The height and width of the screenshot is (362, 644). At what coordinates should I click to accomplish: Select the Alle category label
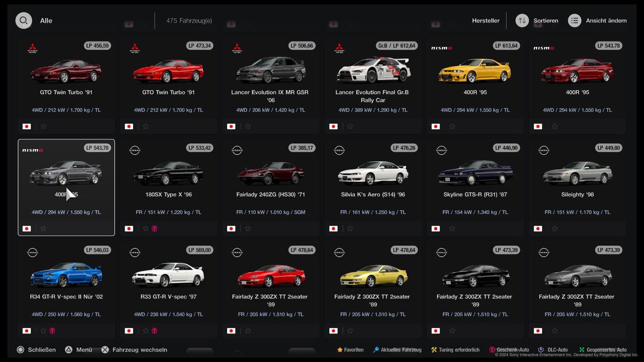click(46, 21)
